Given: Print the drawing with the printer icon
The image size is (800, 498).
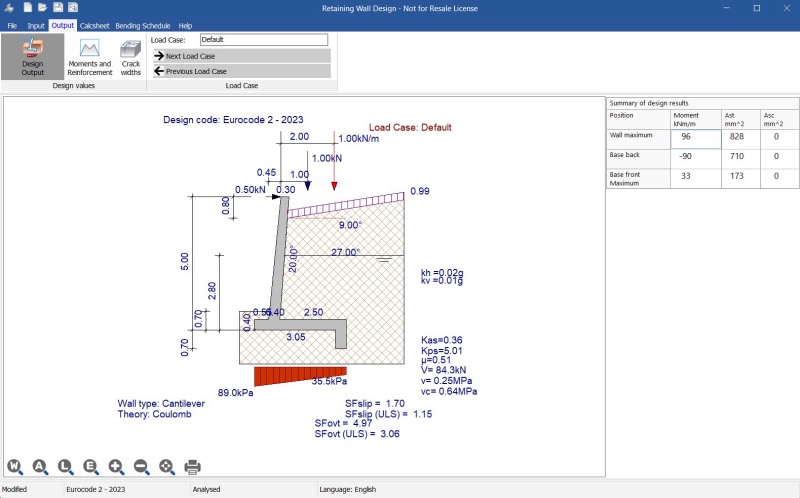Looking at the screenshot, I should pyautogui.click(x=193, y=466).
